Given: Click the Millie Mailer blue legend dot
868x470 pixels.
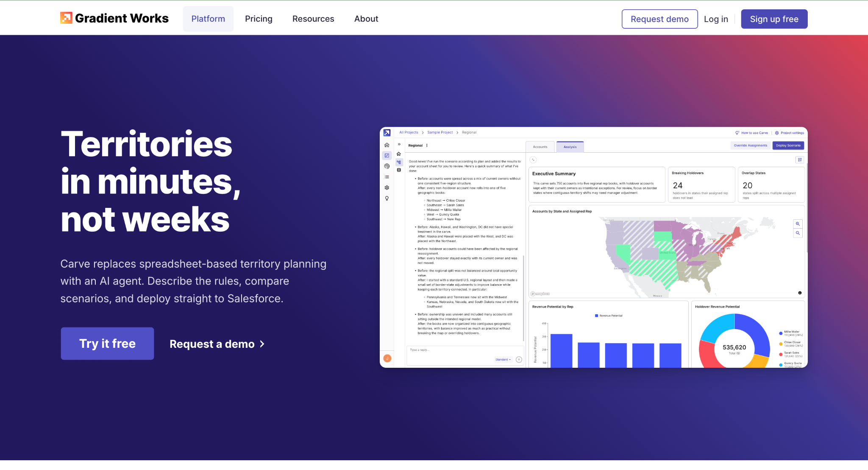Looking at the screenshot, I should pos(781,333).
